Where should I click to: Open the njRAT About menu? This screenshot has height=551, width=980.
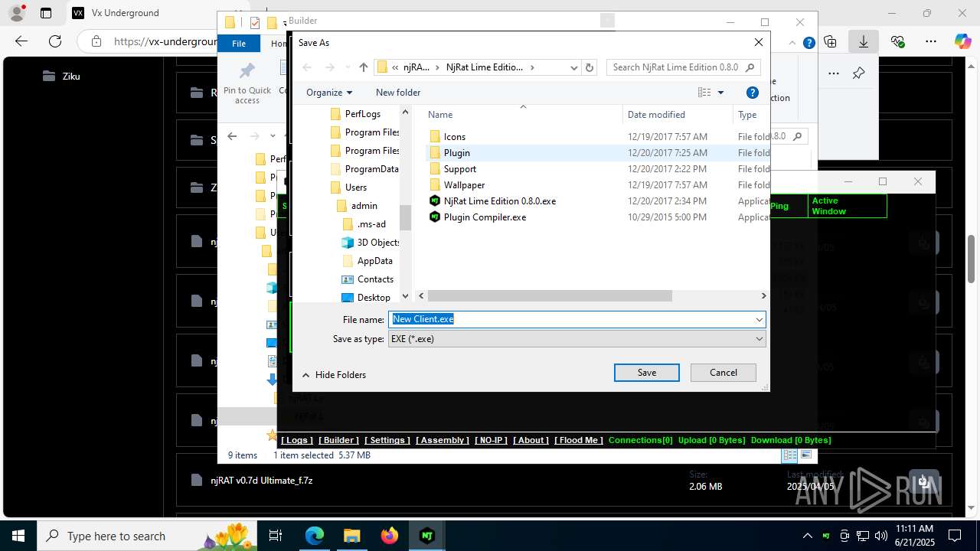click(x=531, y=440)
